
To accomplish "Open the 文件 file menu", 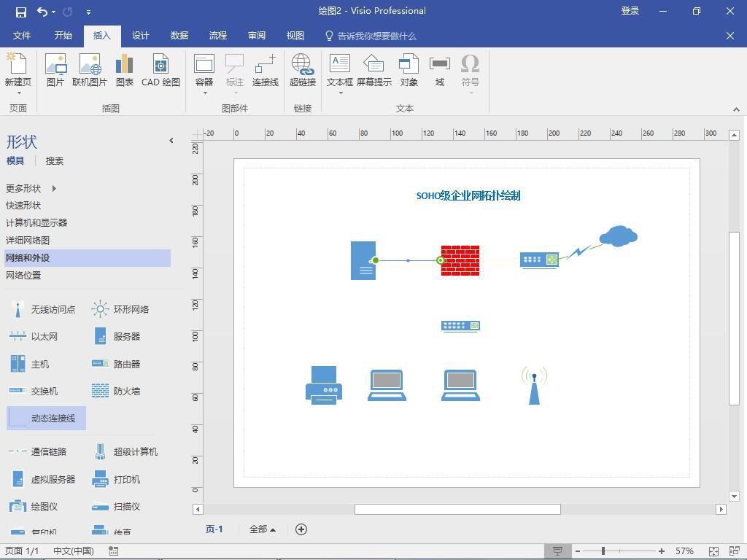I will point(22,36).
